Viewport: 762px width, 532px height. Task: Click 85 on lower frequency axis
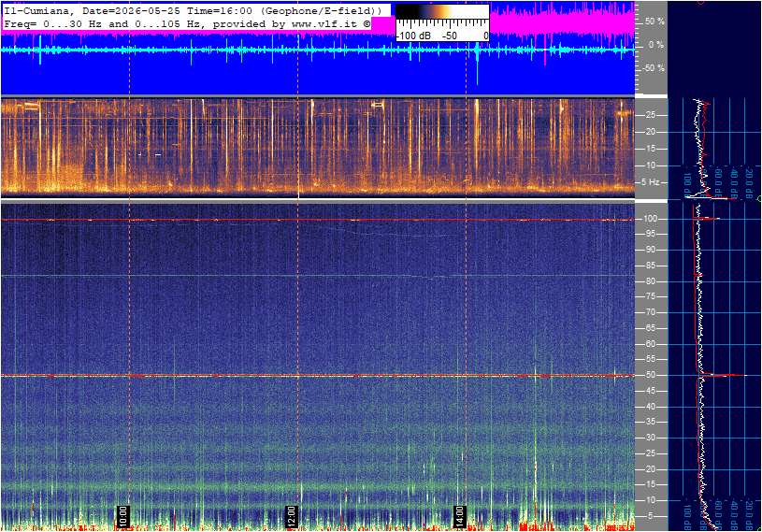(650, 266)
